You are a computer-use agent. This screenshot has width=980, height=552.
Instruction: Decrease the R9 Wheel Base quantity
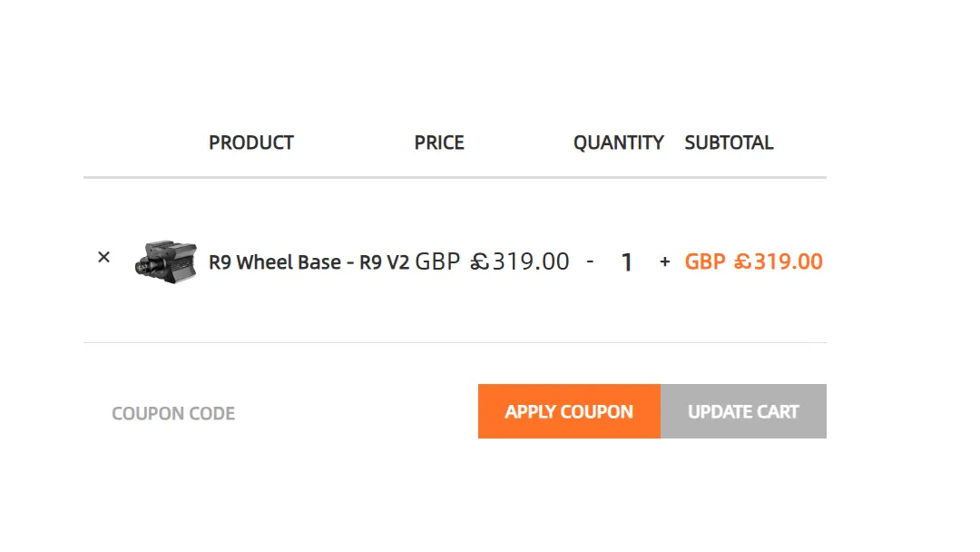point(591,261)
